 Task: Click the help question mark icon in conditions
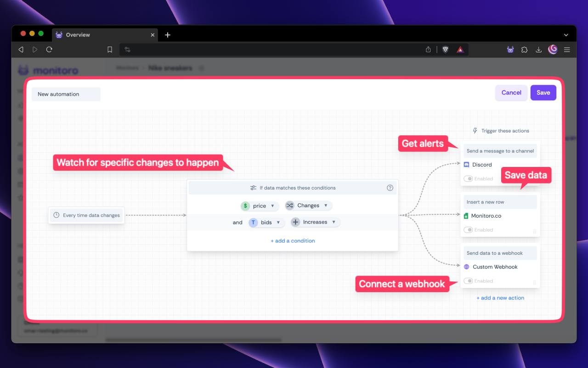(x=390, y=188)
